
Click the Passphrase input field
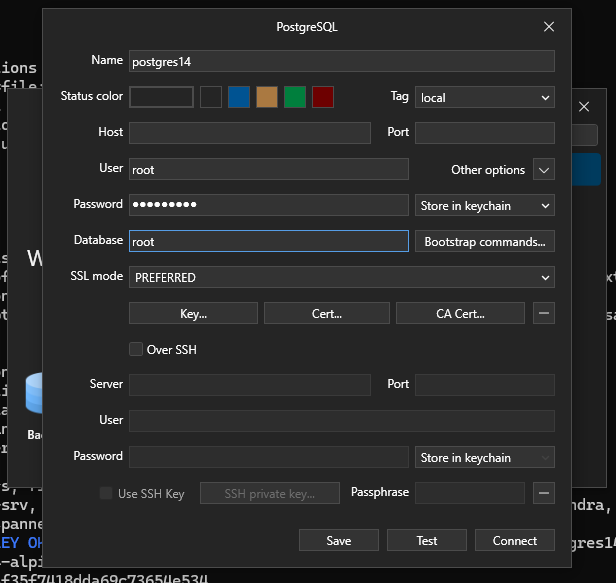[470, 493]
